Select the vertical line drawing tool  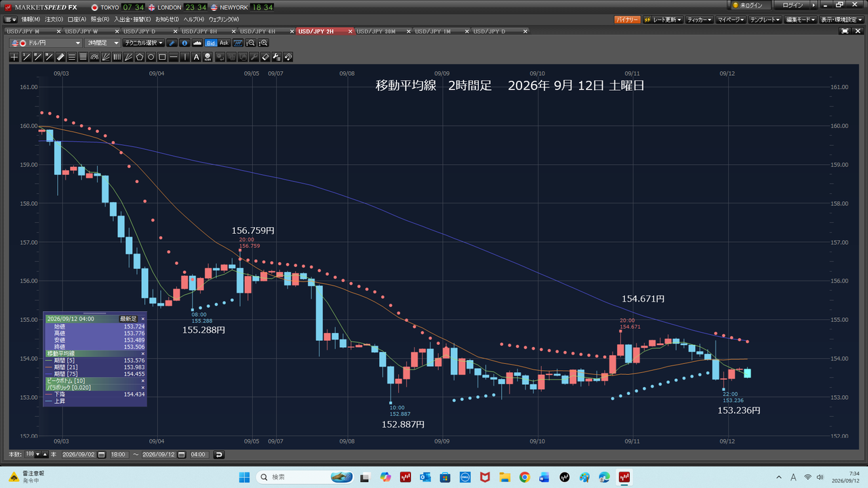[x=185, y=57]
